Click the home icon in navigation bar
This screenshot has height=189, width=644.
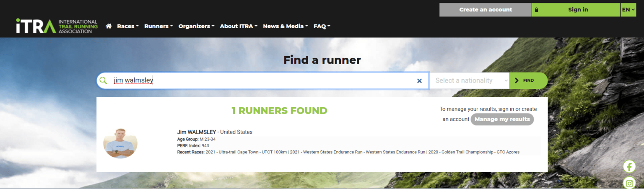[x=109, y=26]
